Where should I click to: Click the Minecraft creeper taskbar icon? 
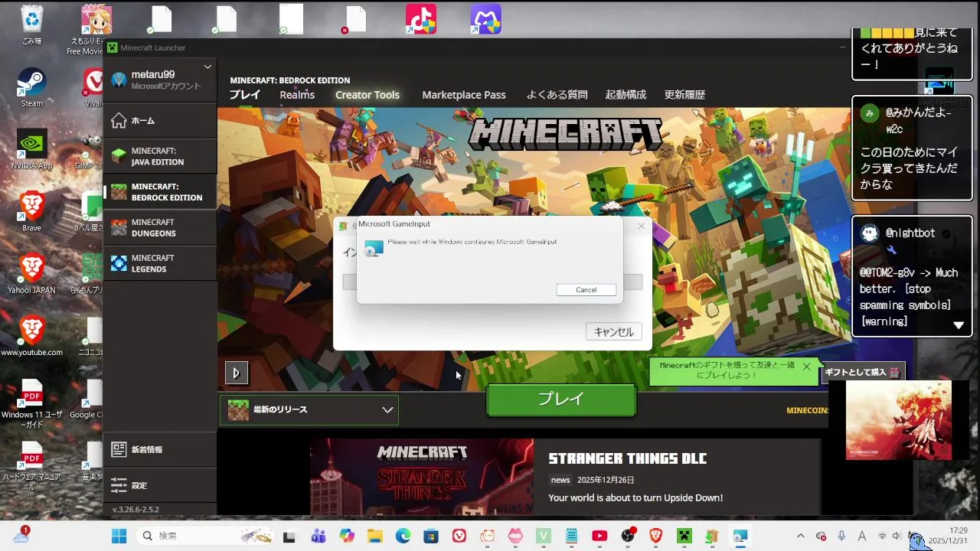[x=684, y=536]
